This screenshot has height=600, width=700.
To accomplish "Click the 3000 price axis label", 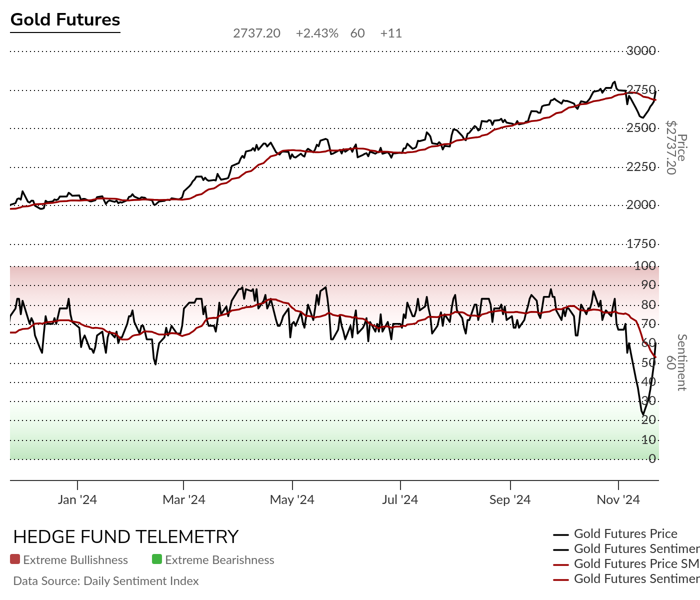I will pyautogui.click(x=641, y=51).
